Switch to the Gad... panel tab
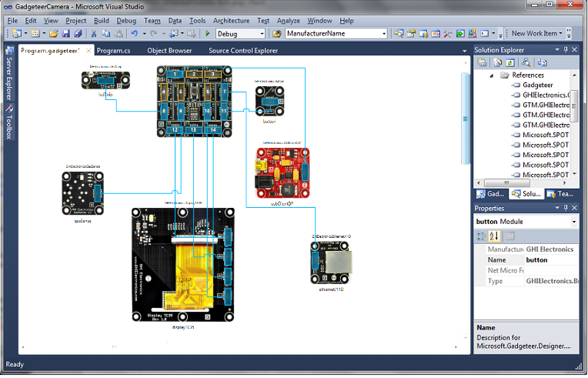 click(x=491, y=194)
